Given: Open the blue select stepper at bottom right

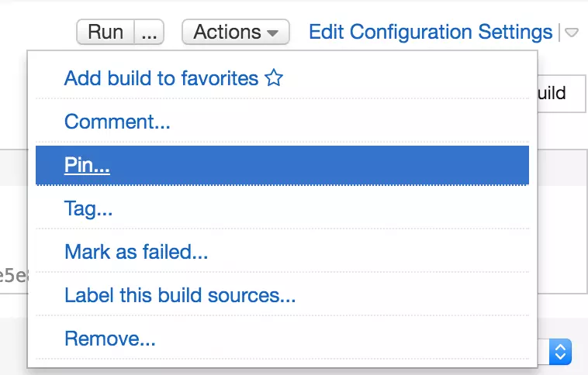Looking at the screenshot, I should click(560, 352).
